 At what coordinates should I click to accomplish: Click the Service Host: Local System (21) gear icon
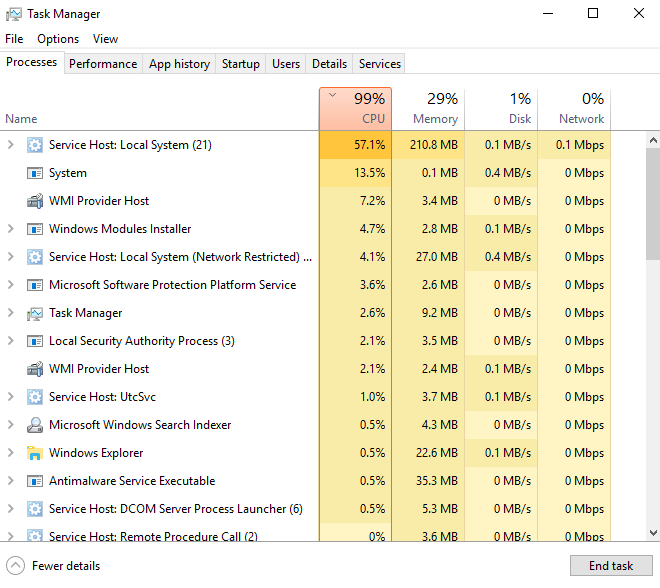click(x=35, y=145)
